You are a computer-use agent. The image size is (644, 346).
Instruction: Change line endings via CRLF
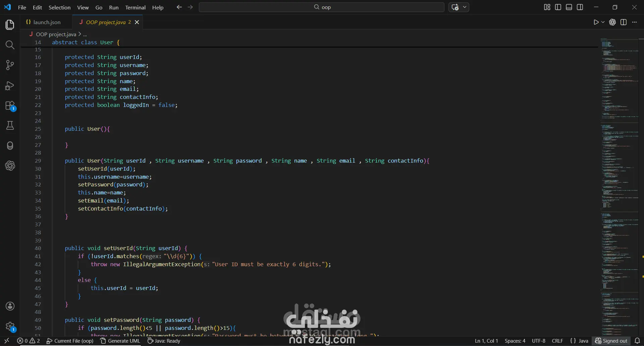click(x=557, y=341)
